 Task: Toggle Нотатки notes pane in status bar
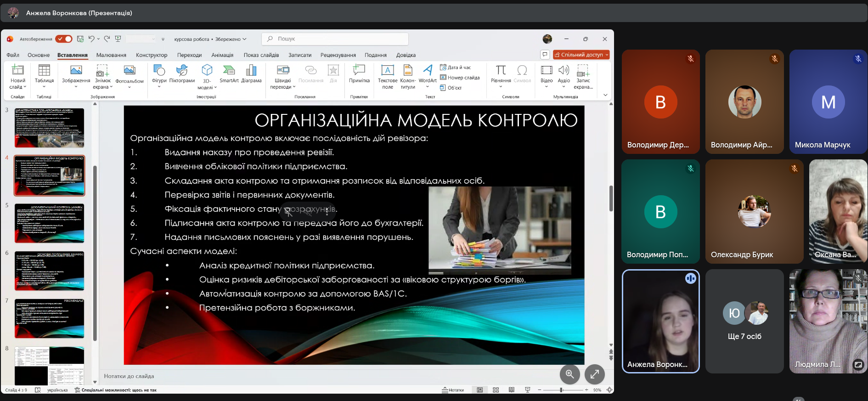(453, 390)
